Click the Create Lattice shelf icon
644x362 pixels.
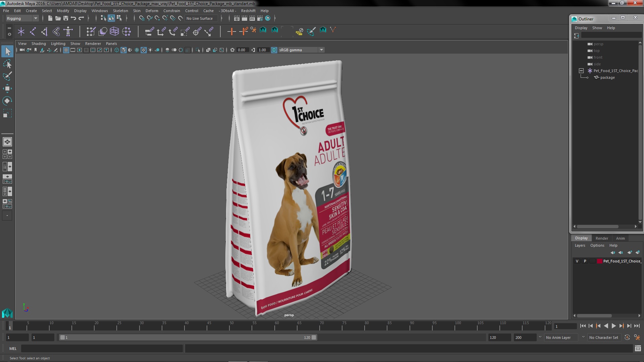click(x=114, y=32)
